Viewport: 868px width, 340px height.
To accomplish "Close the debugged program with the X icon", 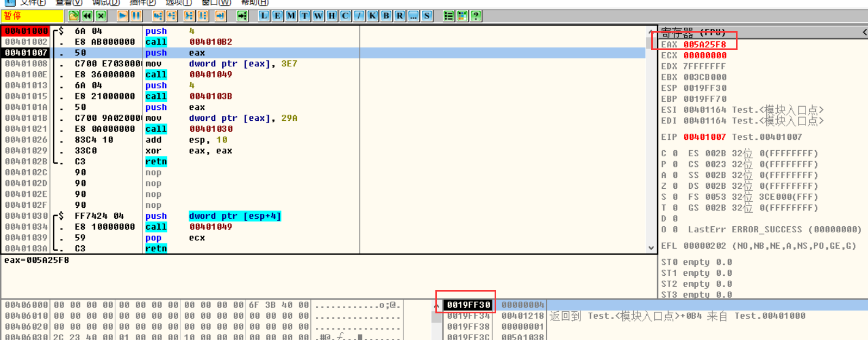I will click(101, 16).
